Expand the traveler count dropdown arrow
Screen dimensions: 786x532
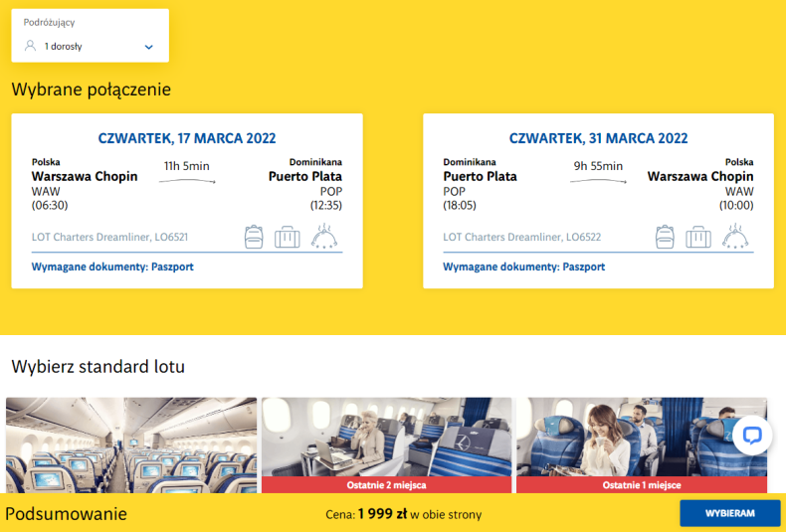(148, 47)
